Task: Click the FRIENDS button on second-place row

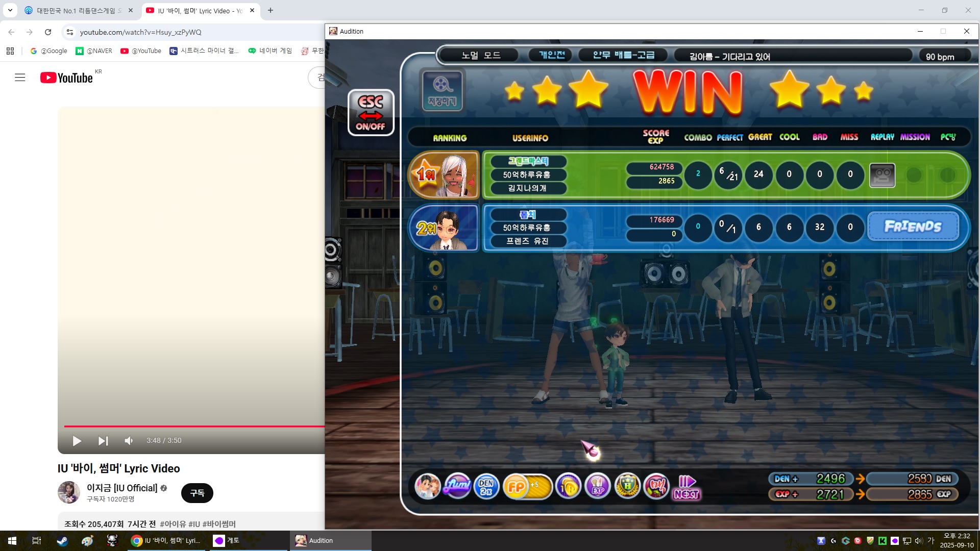Action: (x=913, y=227)
